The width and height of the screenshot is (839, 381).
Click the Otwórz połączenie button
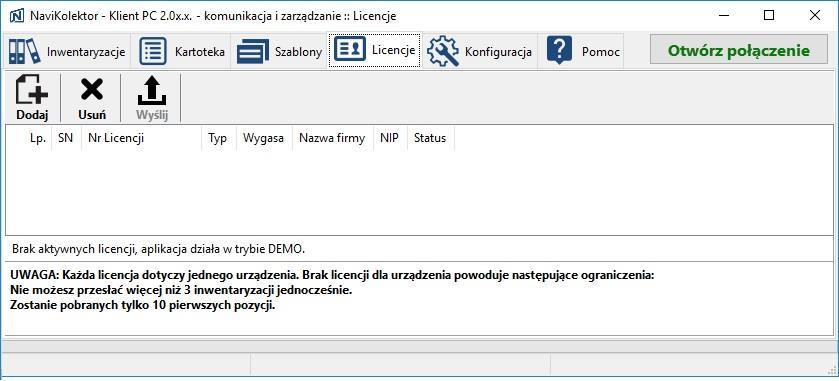click(x=738, y=50)
